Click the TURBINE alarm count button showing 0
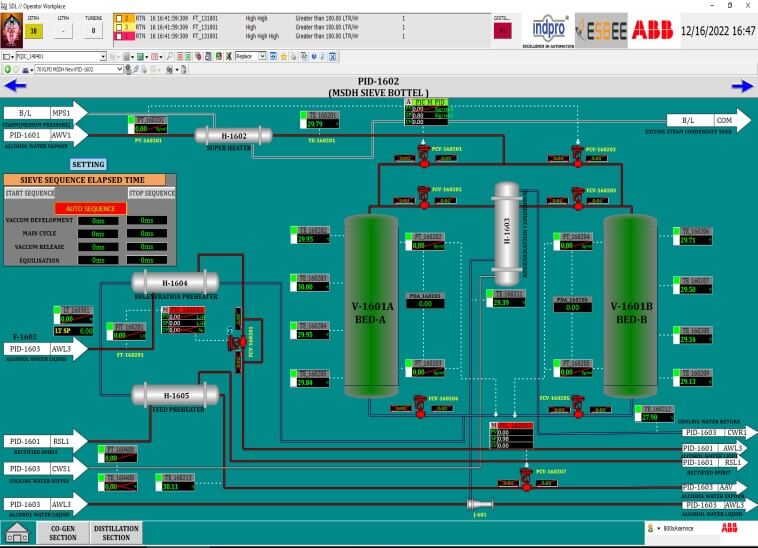Screen dimensions: 758x548 [x=93, y=30]
